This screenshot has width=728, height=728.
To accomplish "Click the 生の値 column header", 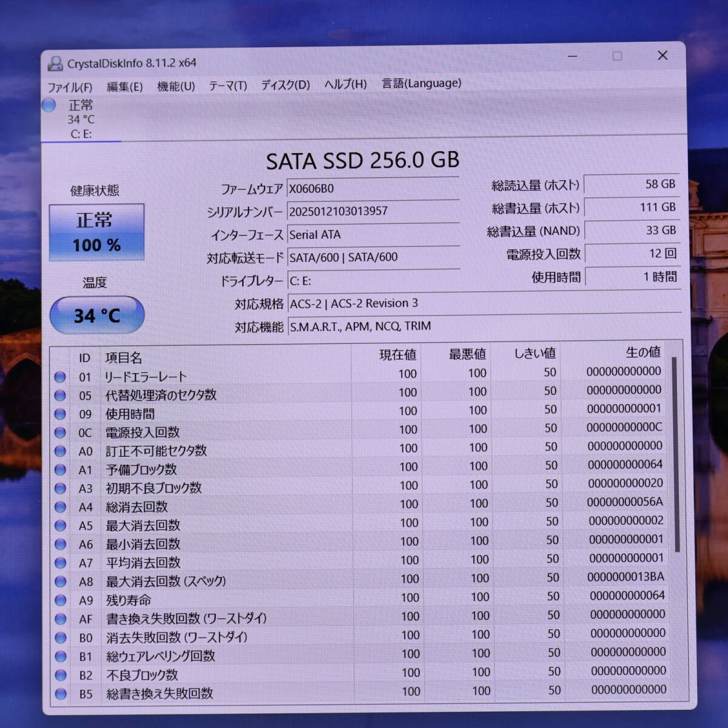I will tap(643, 352).
